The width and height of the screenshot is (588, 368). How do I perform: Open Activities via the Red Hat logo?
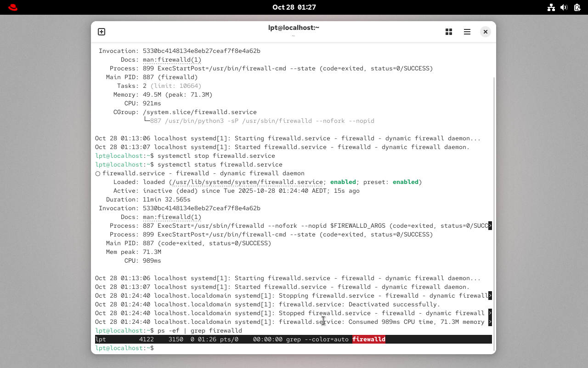point(13,7)
